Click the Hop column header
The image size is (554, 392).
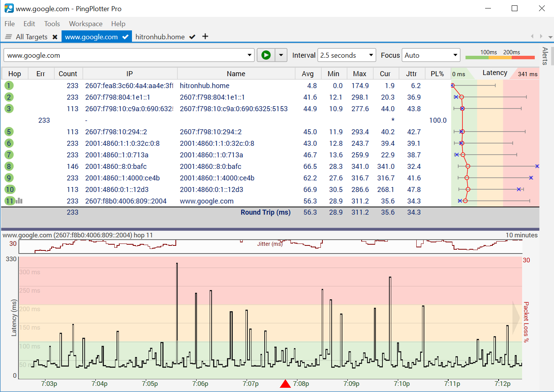15,74
